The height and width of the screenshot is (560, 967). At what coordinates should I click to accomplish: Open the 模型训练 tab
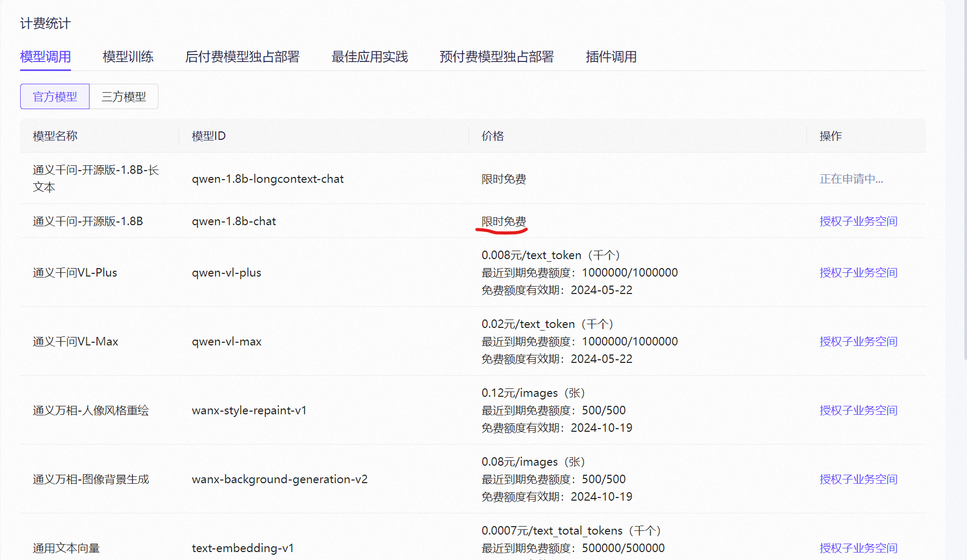(128, 57)
